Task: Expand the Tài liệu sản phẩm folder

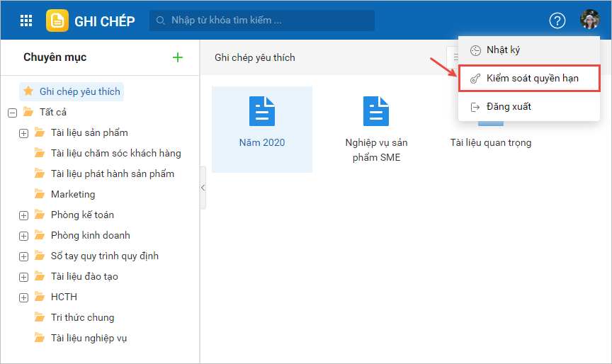Action: (23, 133)
